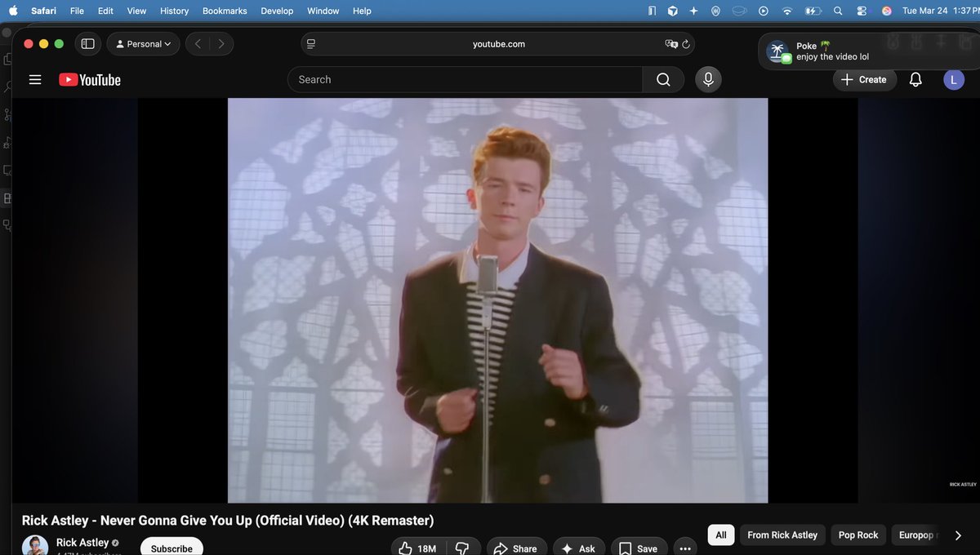Image resolution: width=980 pixels, height=555 pixels.
Task: Click the Create button
Action: (x=864, y=80)
